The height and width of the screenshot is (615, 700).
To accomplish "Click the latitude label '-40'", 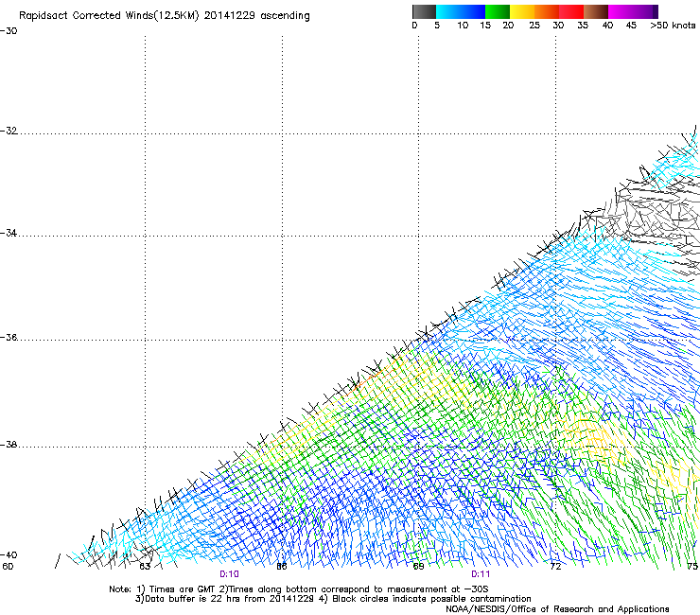I will (x=9, y=554).
